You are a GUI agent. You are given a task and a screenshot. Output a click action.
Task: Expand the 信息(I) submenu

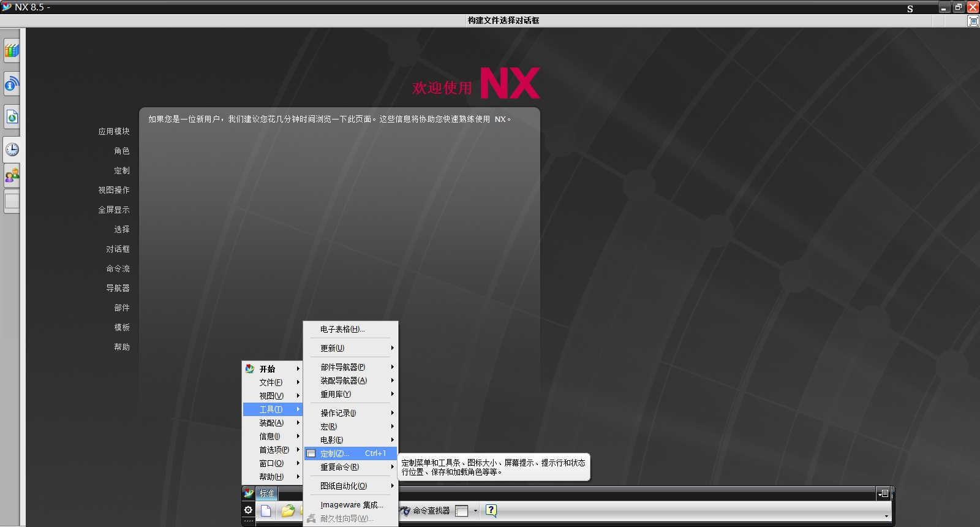point(273,436)
